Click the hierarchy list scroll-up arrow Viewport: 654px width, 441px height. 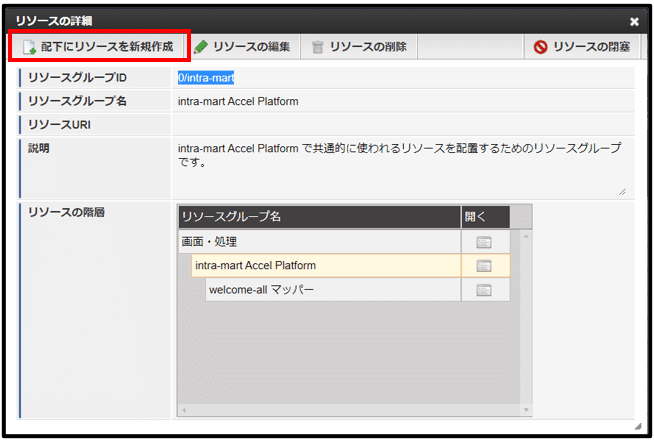(526, 236)
